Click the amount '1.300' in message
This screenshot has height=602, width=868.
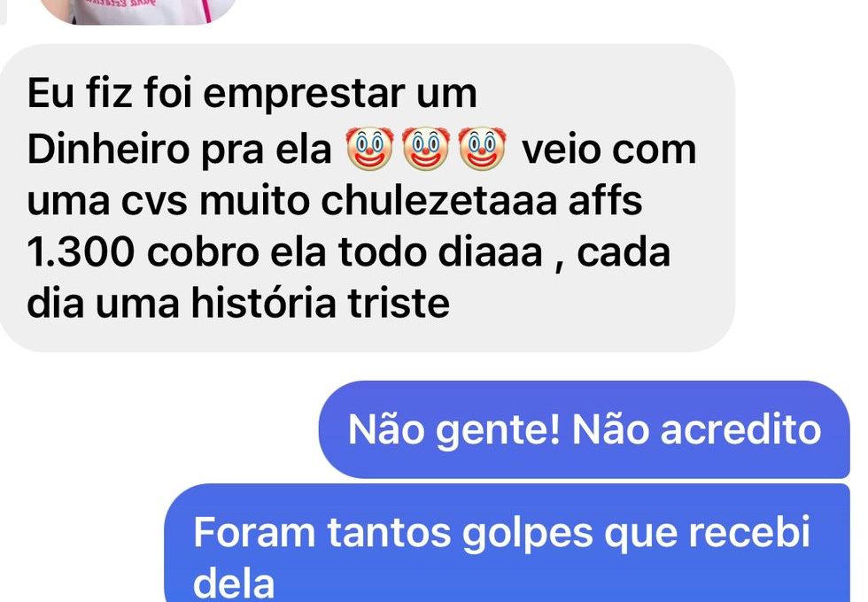coord(81,253)
